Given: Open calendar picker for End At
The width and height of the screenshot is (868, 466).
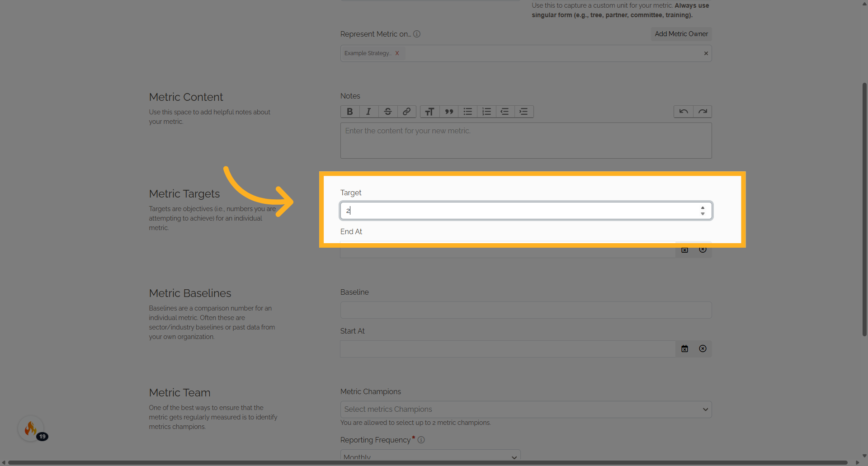Looking at the screenshot, I should coord(684,249).
